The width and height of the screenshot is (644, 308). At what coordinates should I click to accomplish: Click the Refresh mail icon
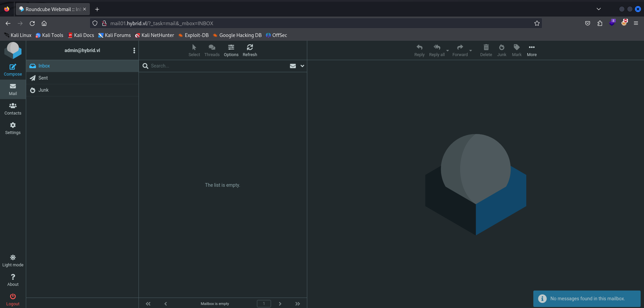(250, 47)
